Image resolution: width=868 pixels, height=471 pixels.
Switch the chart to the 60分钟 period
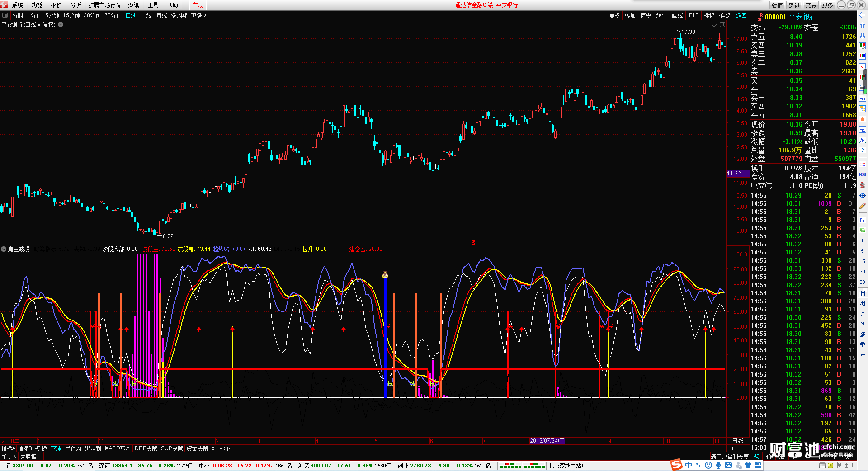pyautogui.click(x=113, y=15)
